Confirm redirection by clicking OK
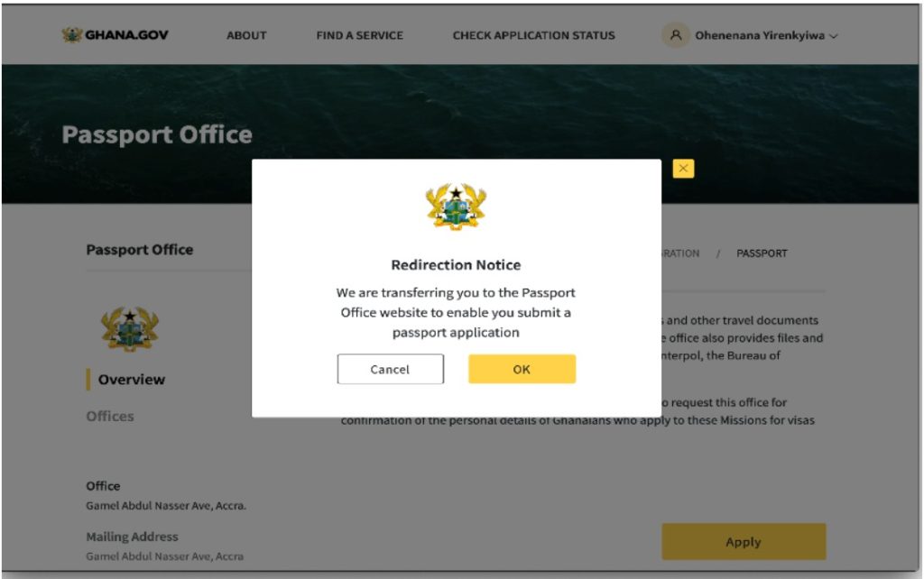Screen dimensions: 924x579 (x=521, y=369)
